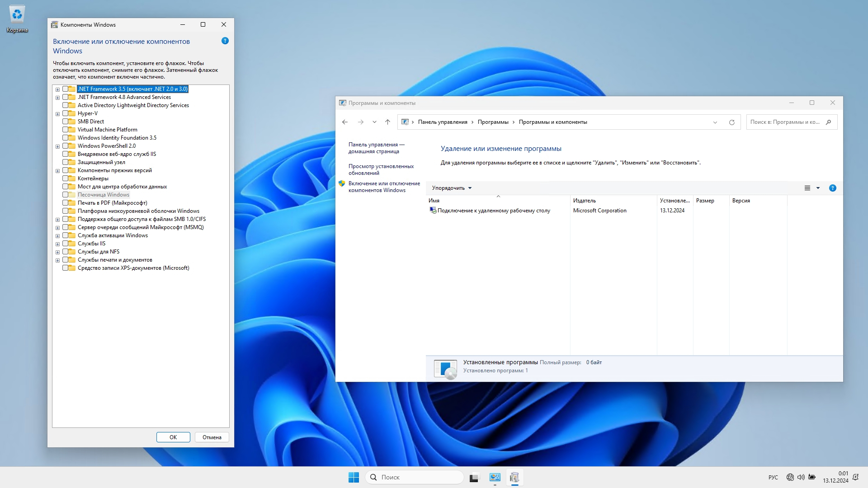
Task: Expand Windows PowerShell 2.0 node
Action: 57,146
